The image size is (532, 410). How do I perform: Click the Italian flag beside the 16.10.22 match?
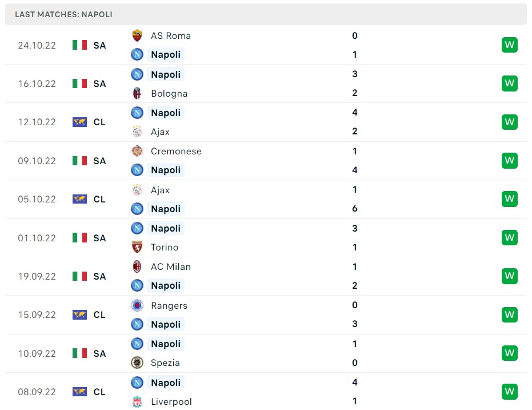(x=80, y=83)
